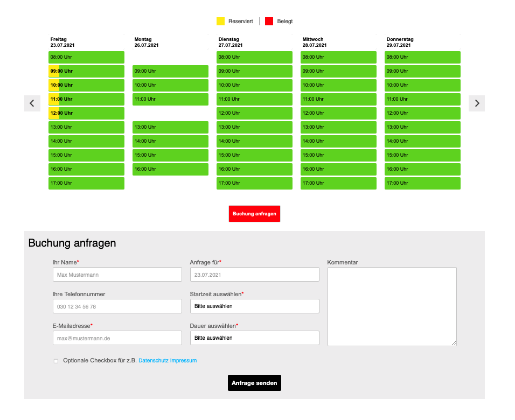This screenshot has width=515, height=420.
Task: Click the Anfrage für date field
Action: tap(254, 275)
